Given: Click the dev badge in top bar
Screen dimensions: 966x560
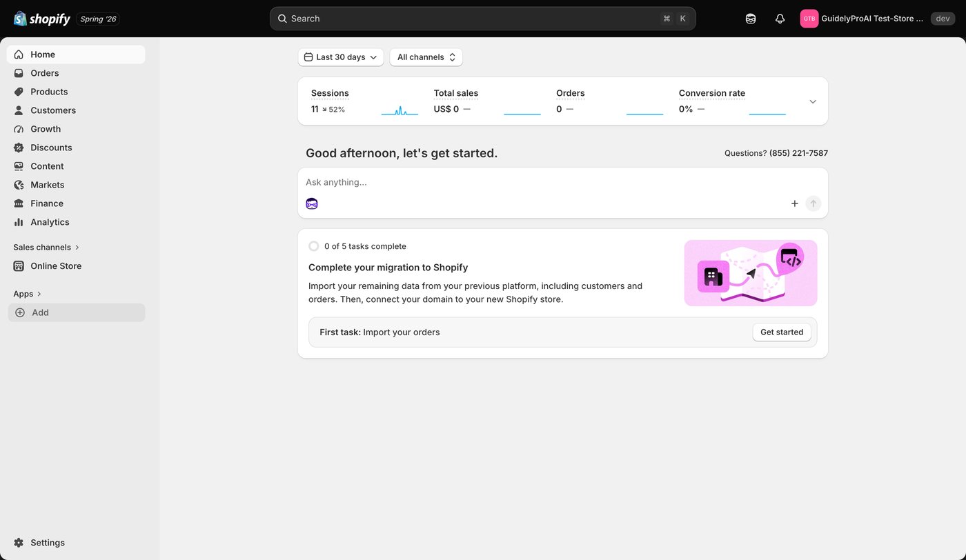Looking at the screenshot, I should point(943,19).
